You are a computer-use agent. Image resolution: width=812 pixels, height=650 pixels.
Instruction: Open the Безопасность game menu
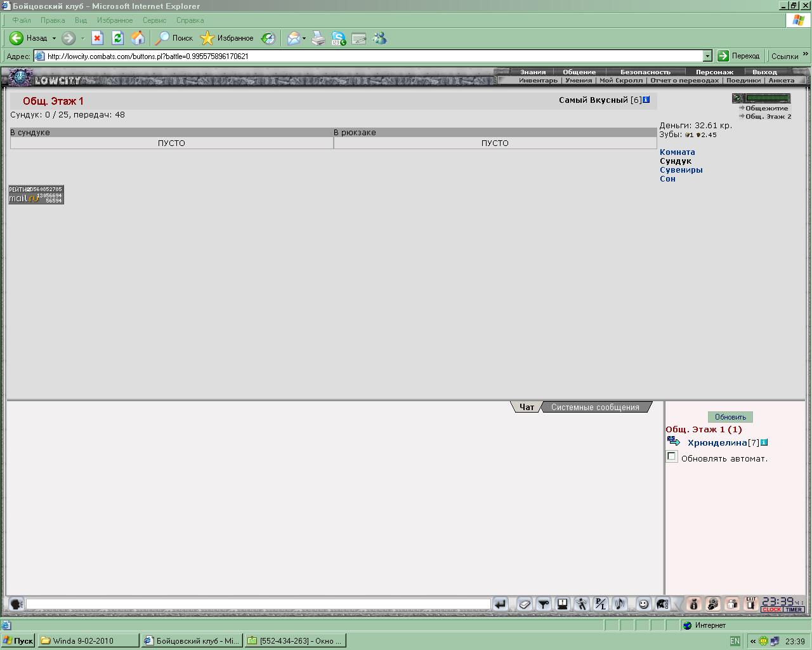[x=645, y=72]
